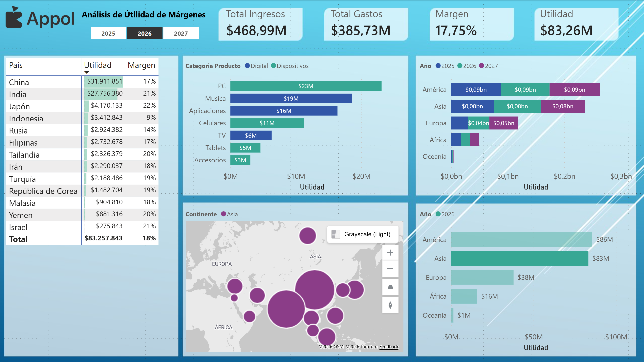Click Dispositivos legend color dot
Viewport: 644px width, 362px height.
click(273, 66)
